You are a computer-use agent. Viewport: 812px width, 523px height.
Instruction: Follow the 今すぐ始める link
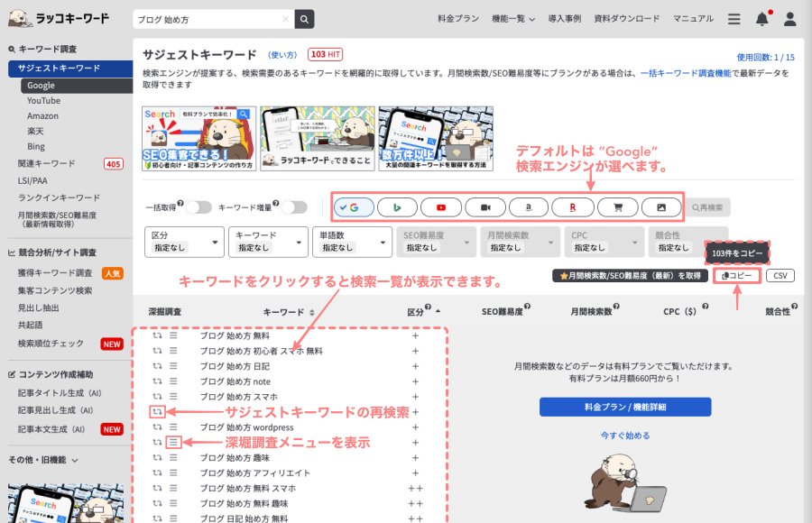(625, 436)
